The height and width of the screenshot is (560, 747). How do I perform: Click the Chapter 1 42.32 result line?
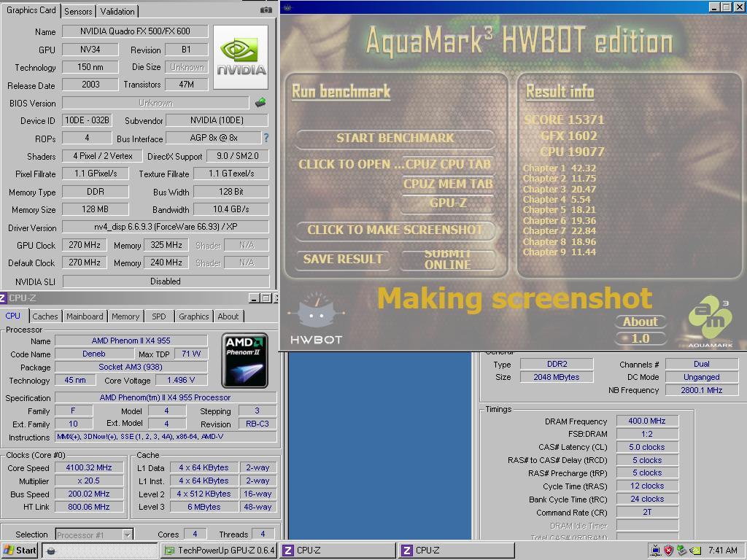(560, 168)
